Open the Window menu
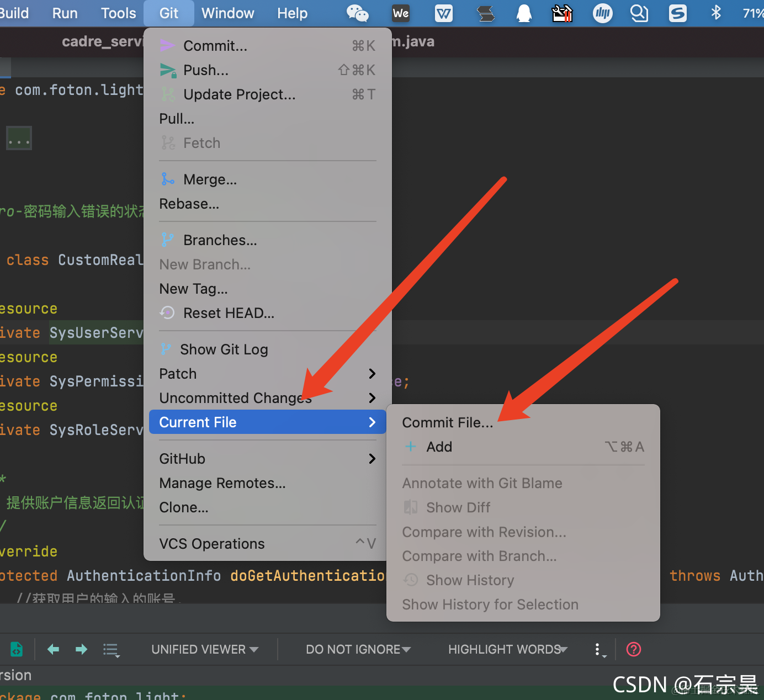Image resolution: width=764 pixels, height=700 pixels. 227,13
